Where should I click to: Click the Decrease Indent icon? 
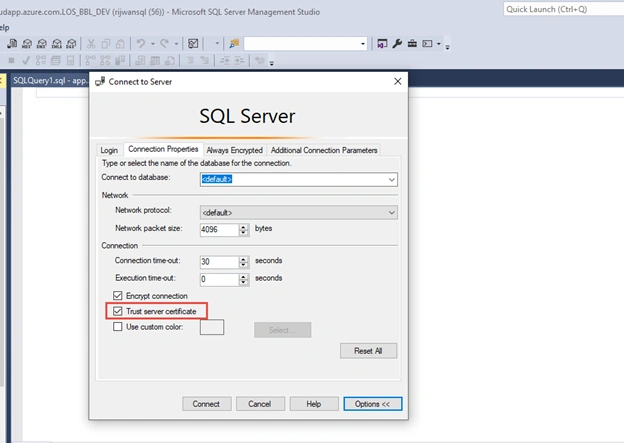[x=225, y=60]
